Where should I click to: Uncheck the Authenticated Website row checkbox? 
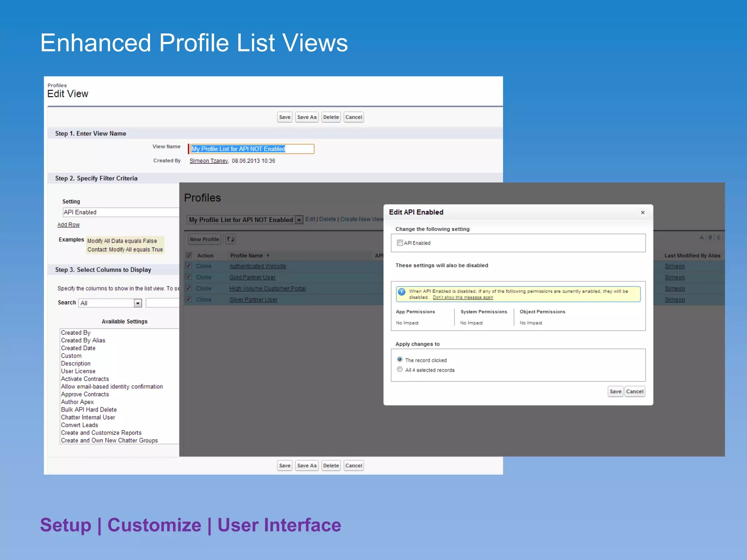point(189,266)
